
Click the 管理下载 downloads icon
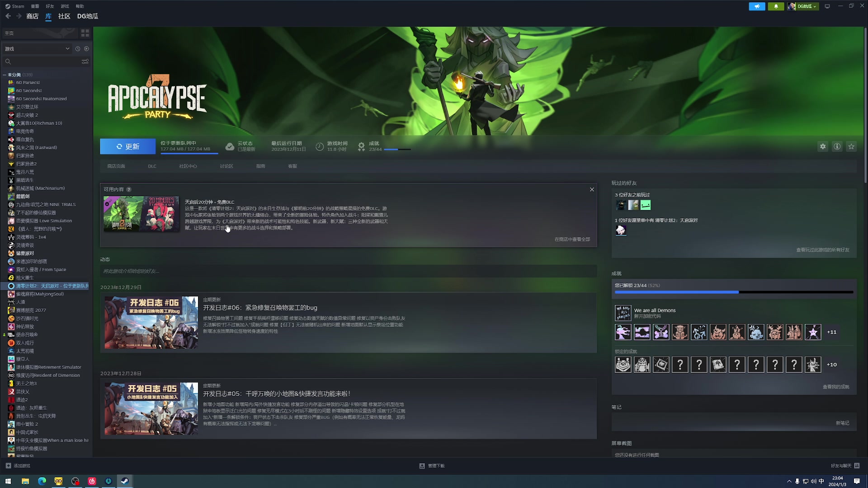(x=422, y=466)
